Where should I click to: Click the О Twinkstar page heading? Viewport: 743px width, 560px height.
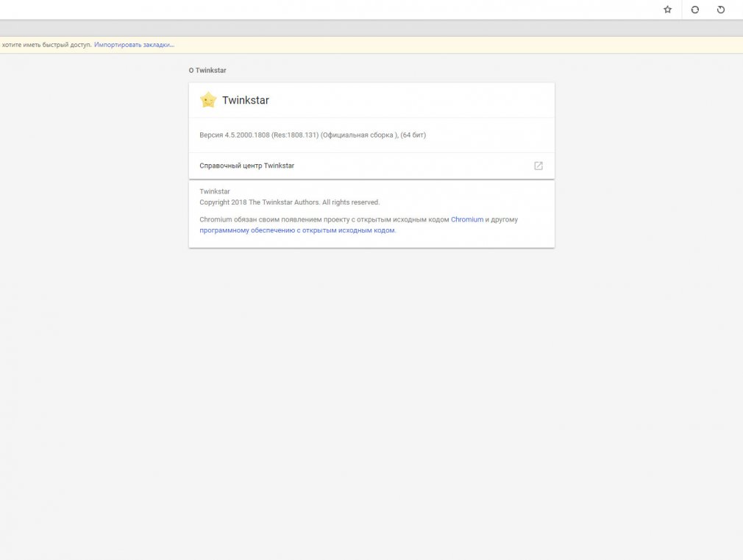(x=207, y=70)
